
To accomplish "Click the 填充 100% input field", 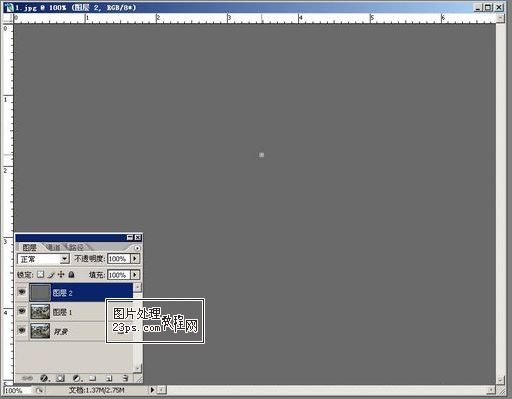I will coord(119,275).
